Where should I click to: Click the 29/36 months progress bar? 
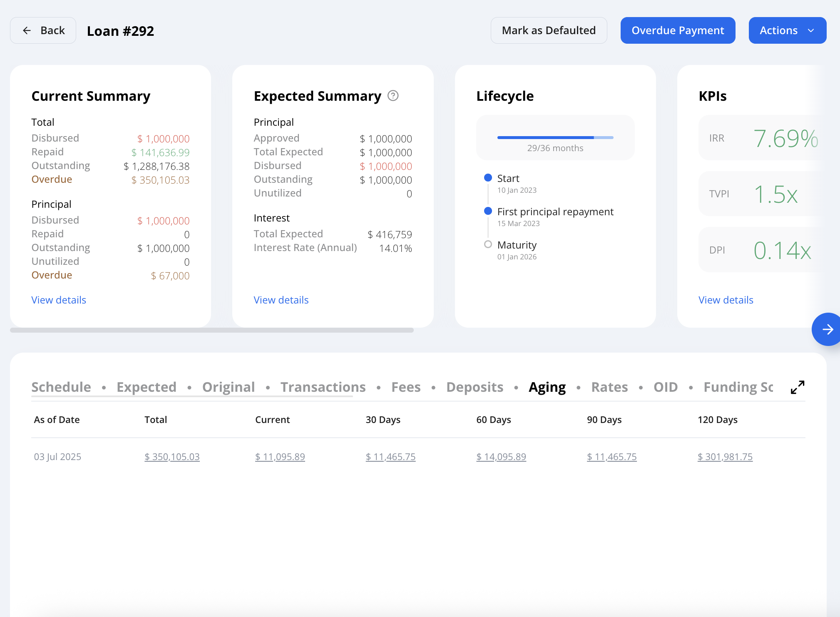555,137
